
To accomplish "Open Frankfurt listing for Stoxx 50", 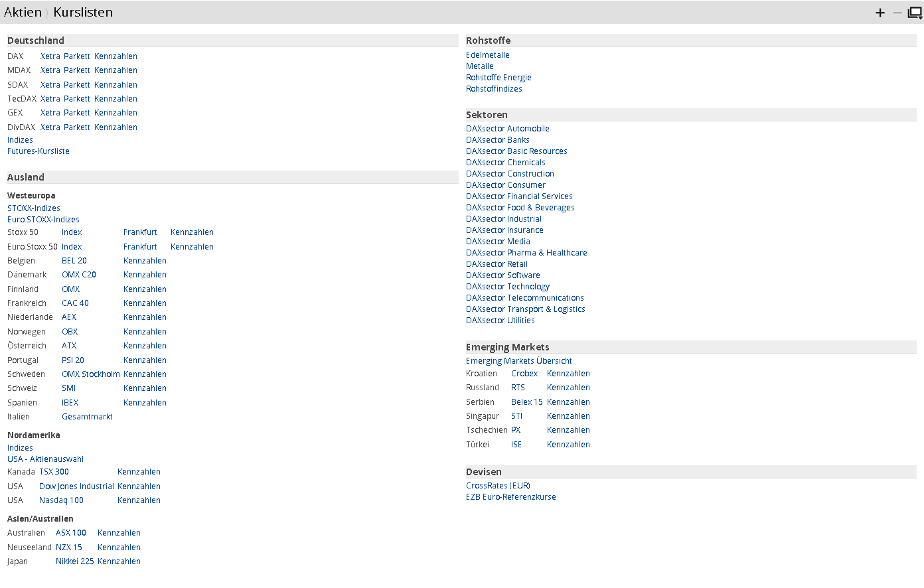I will 140,232.
